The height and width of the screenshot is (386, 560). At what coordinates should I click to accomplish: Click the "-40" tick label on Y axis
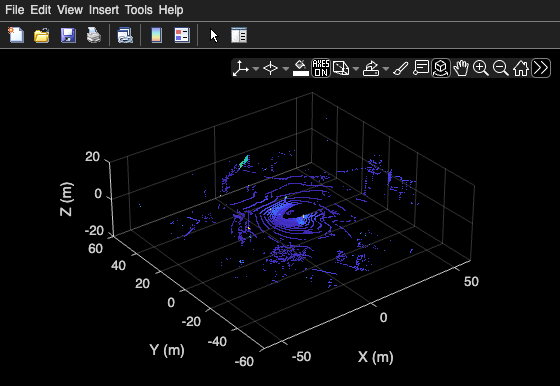point(217,342)
